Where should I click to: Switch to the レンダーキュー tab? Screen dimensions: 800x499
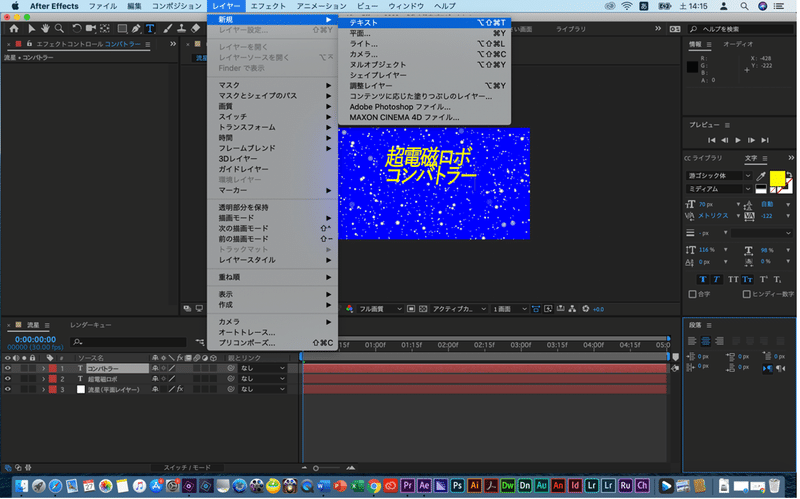(x=91, y=325)
